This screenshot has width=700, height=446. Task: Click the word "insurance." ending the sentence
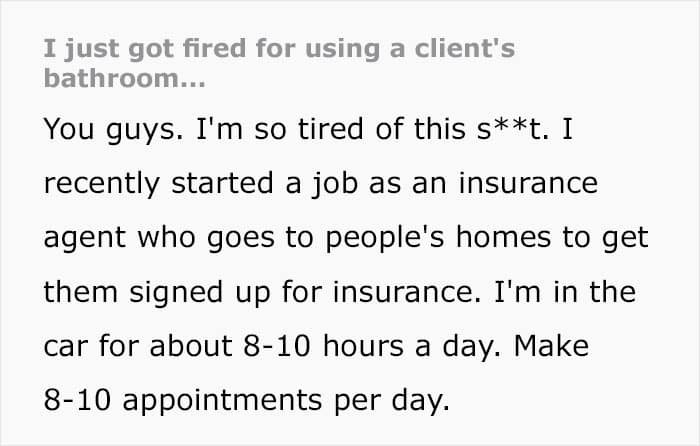(x=407, y=292)
